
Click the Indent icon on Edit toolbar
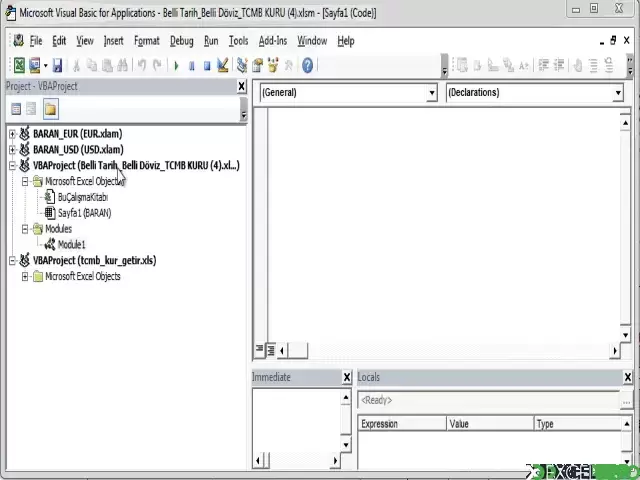click(x=543, y=65)
